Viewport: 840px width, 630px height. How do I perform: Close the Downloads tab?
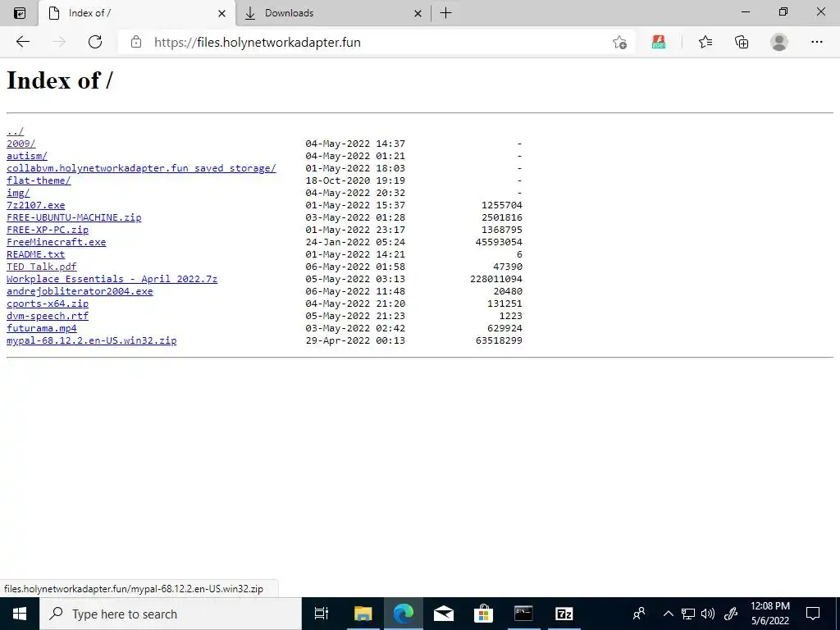(418, 13)
